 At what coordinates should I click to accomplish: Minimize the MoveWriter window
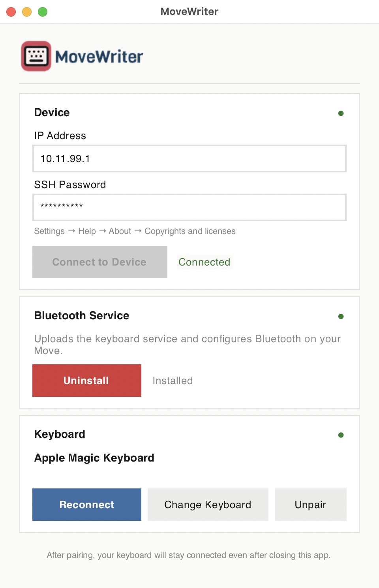pos(26,12)
